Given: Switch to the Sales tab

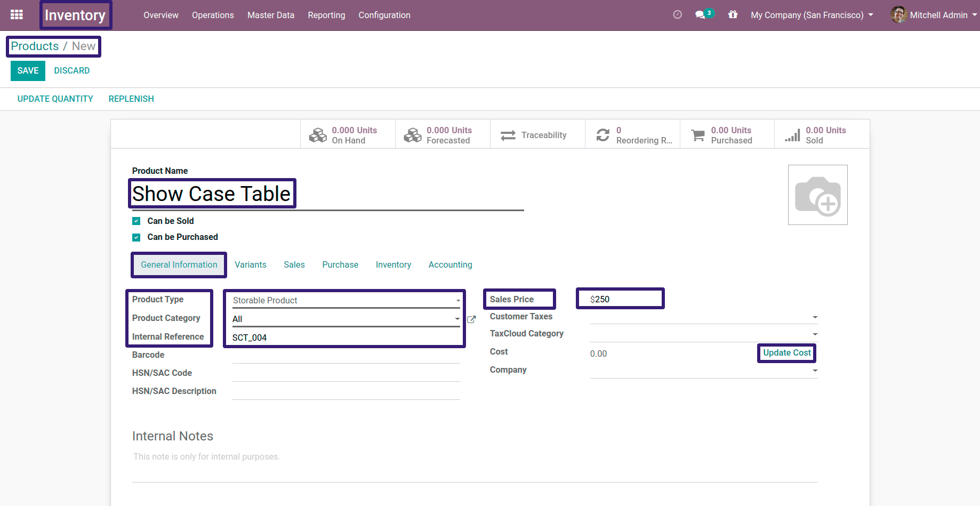Looking at the screenshot, I should [294, 265].
